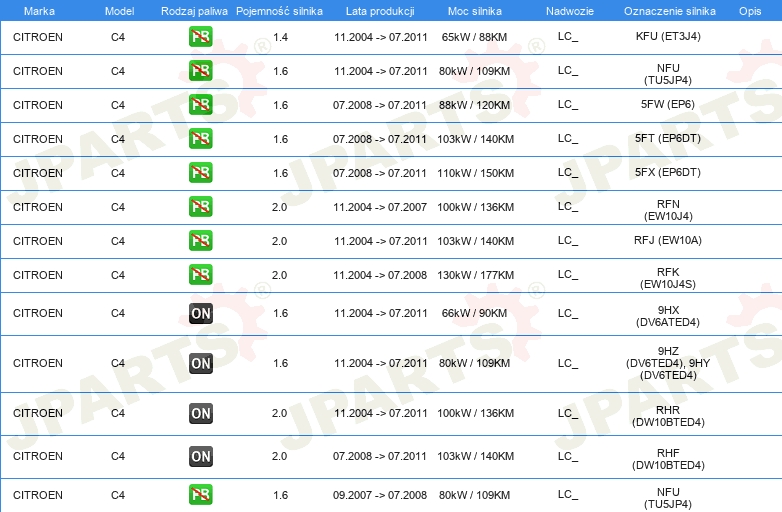Screen dimensions: 782x512
Task: Select engine code 9HZ (DV6TED4), 9HY cell
Action: tap(668, 363)
